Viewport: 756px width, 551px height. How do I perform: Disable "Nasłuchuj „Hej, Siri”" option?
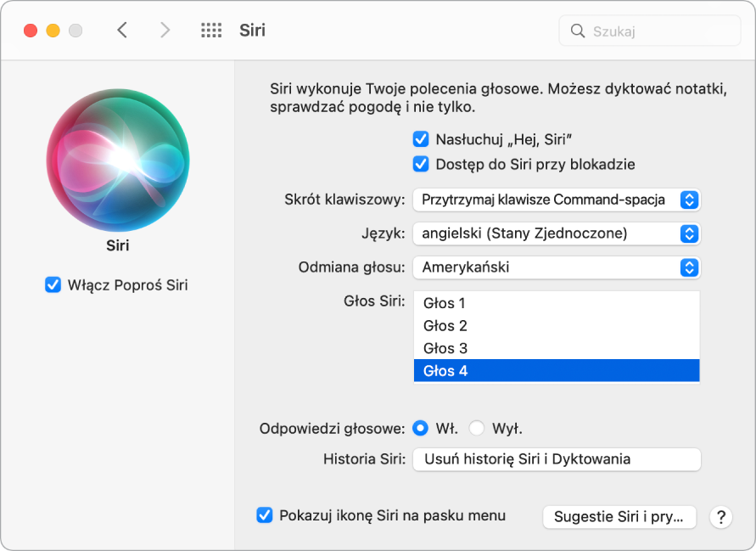point(419,138)
